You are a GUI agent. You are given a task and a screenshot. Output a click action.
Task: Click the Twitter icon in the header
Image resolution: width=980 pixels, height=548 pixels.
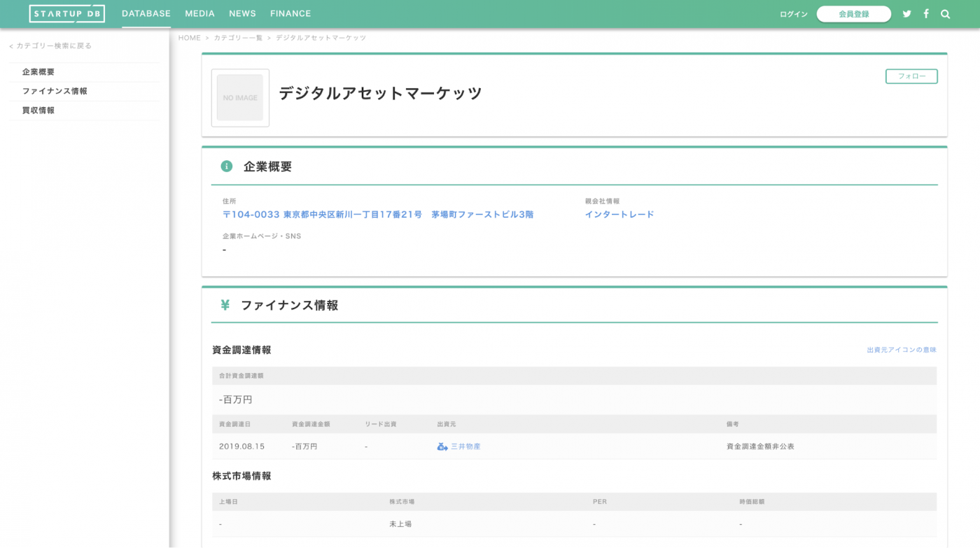[906, 13]
